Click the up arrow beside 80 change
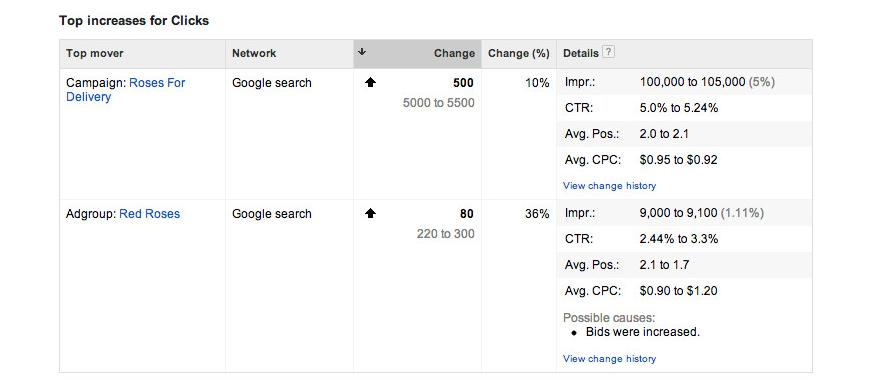Screen dimensions: 870x380 pos(371,214)
